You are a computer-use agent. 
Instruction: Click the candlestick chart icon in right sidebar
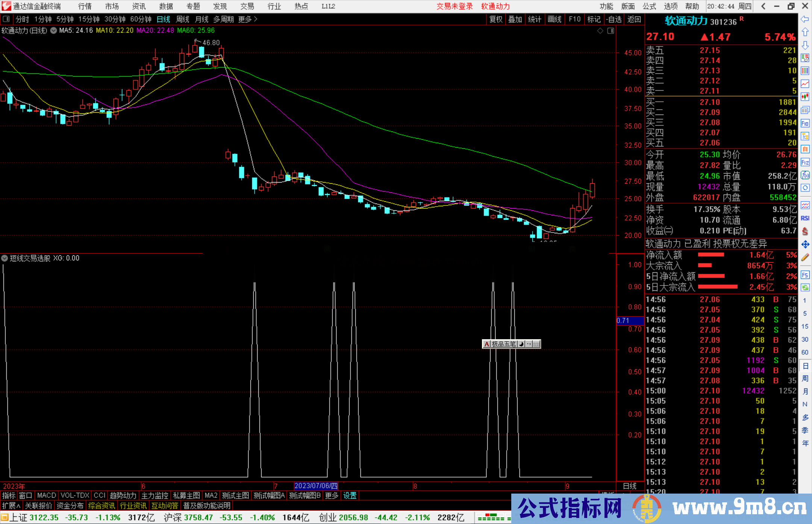coord(805,97)
